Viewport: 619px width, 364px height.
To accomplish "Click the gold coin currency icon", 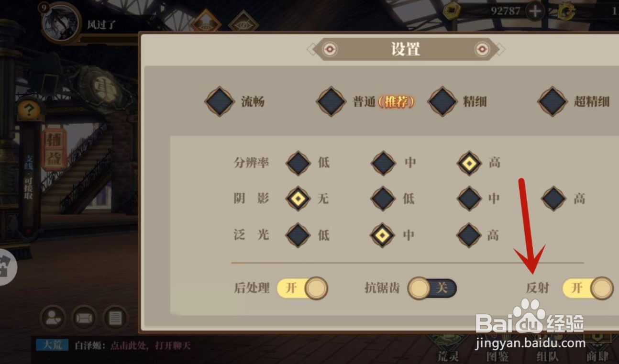I will 451,11.
